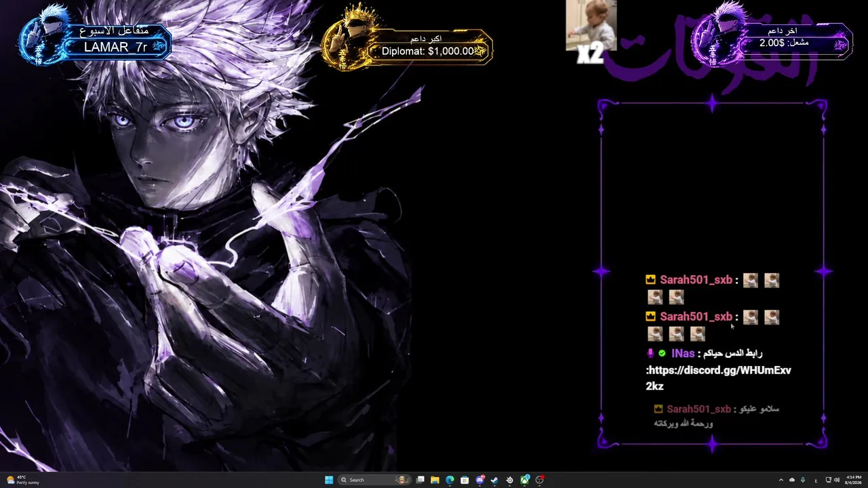Open the weather widget showing Partly sunny

click(x=23, y=480)
